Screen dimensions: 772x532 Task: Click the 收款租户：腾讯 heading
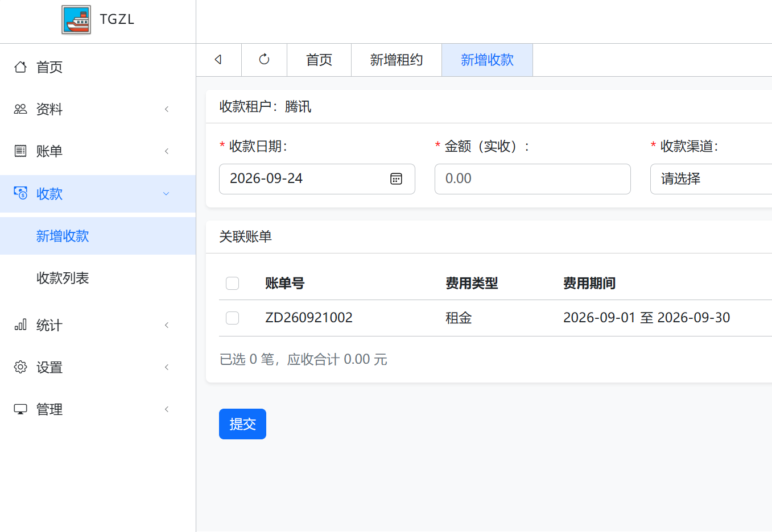tap(266, 107)
